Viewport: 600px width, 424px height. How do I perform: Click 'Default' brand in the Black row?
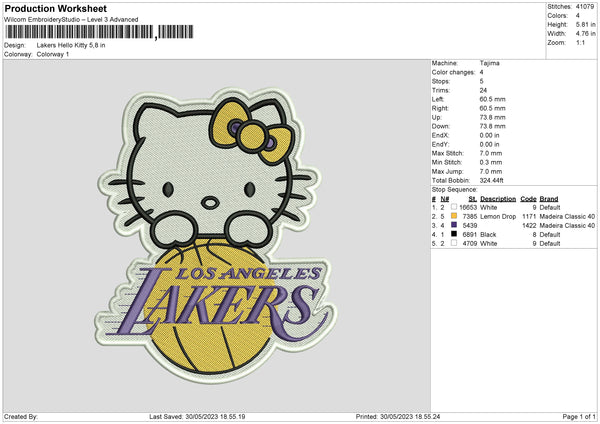tap(549, 235)
